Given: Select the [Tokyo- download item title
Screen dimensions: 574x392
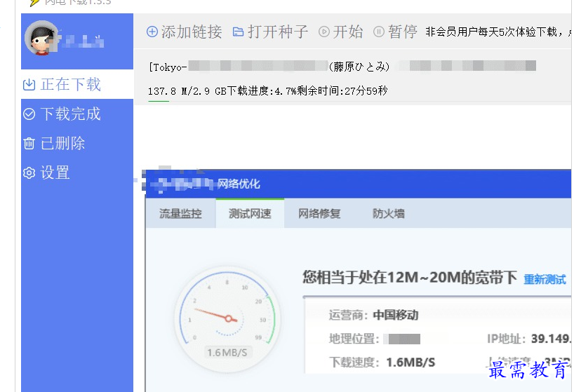Looking at the screenshot, I should (167, 67).
